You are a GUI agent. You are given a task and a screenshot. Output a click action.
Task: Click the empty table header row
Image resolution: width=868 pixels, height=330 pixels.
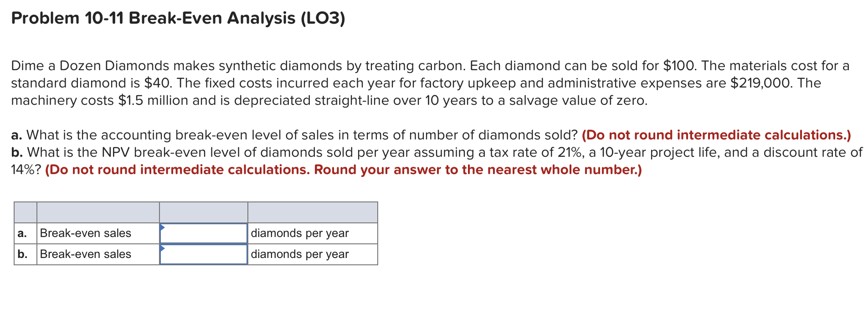(196, 212)
